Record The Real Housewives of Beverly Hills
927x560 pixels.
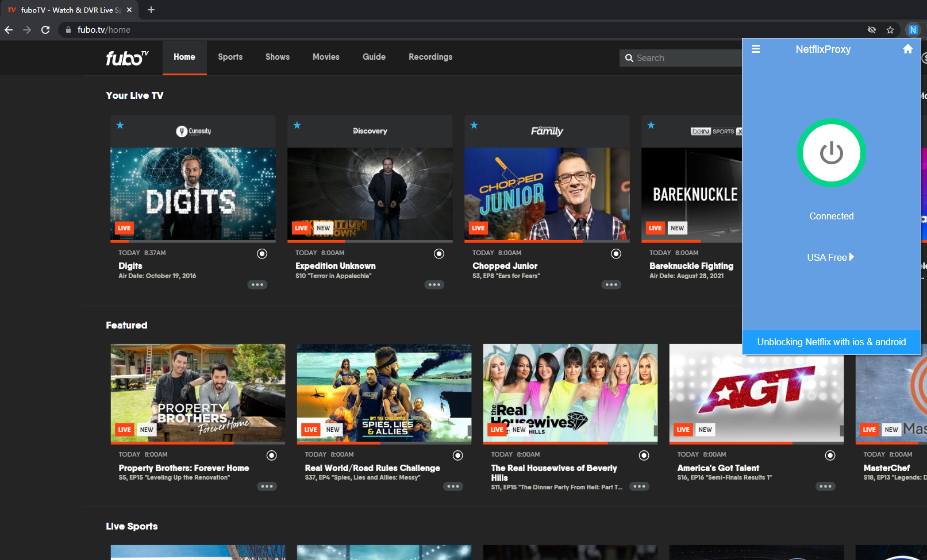coord(644,455)
